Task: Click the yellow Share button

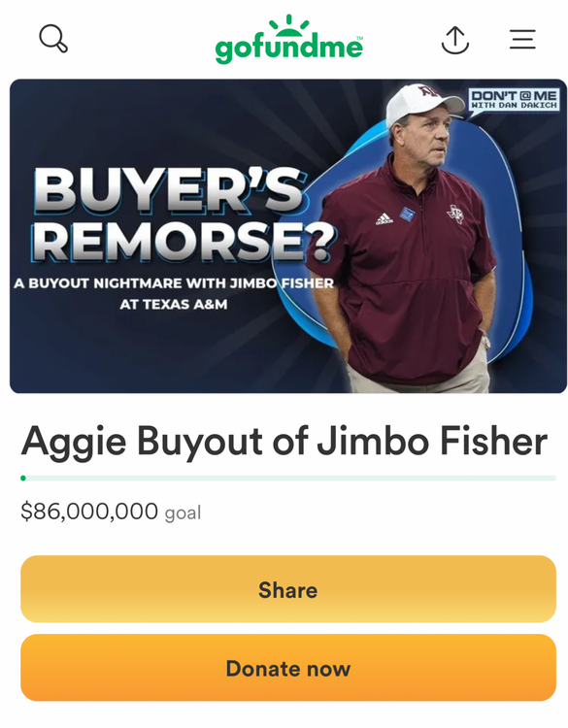Action: pyautogui.click(x=288, y=589)
